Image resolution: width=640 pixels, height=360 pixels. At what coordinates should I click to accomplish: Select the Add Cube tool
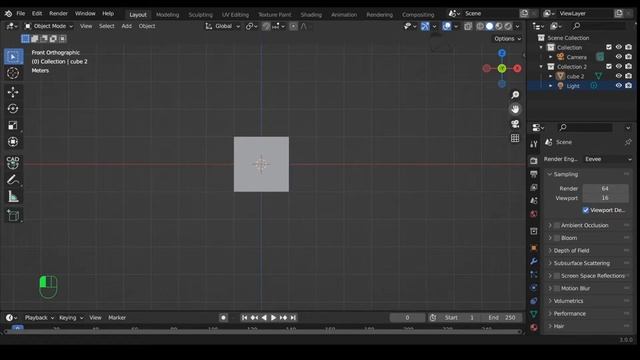(13, 215)
